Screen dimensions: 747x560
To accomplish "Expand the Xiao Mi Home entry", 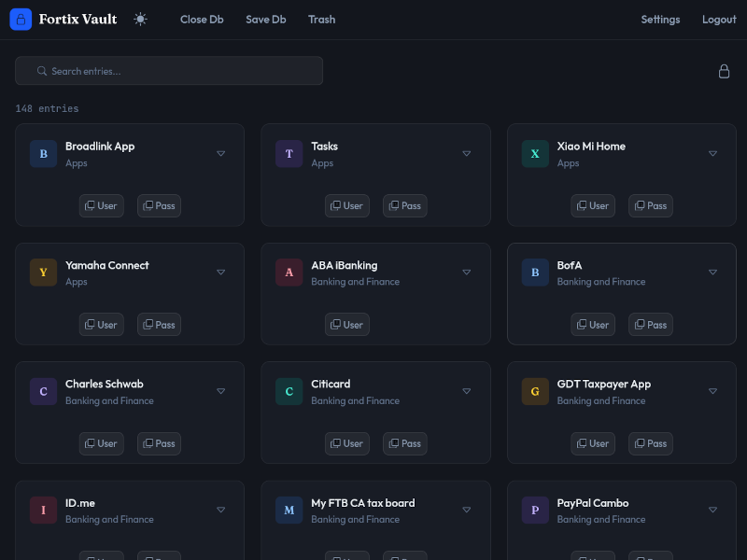I will pyautogui.click(x=712, y=153).
